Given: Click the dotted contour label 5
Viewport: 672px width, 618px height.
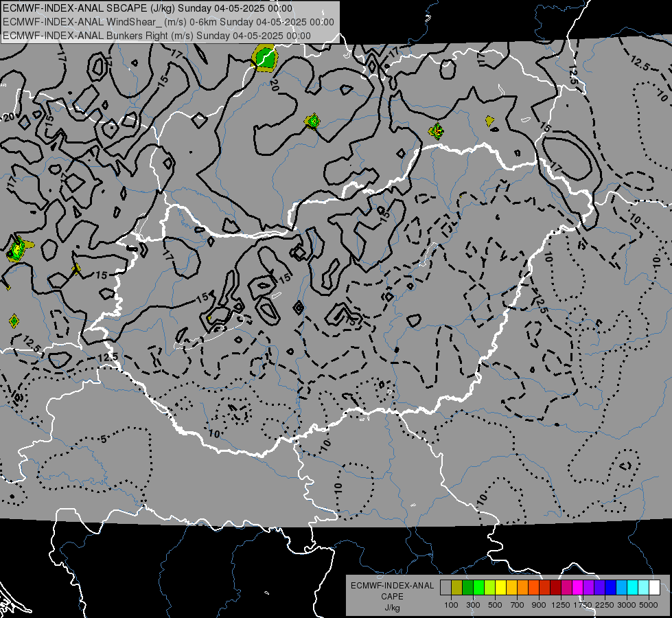Looking at the screenshot, I should pyautogui.click(x=103, y=439).
